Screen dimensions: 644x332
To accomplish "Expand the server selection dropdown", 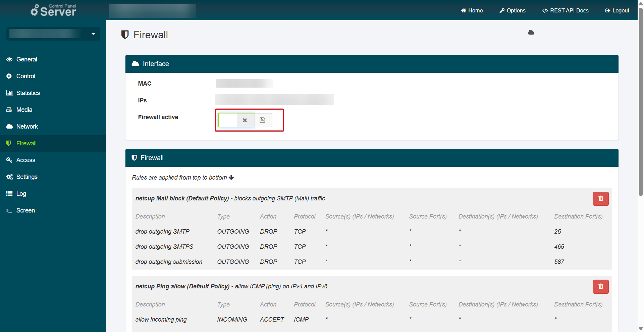I will coord(93,34).
